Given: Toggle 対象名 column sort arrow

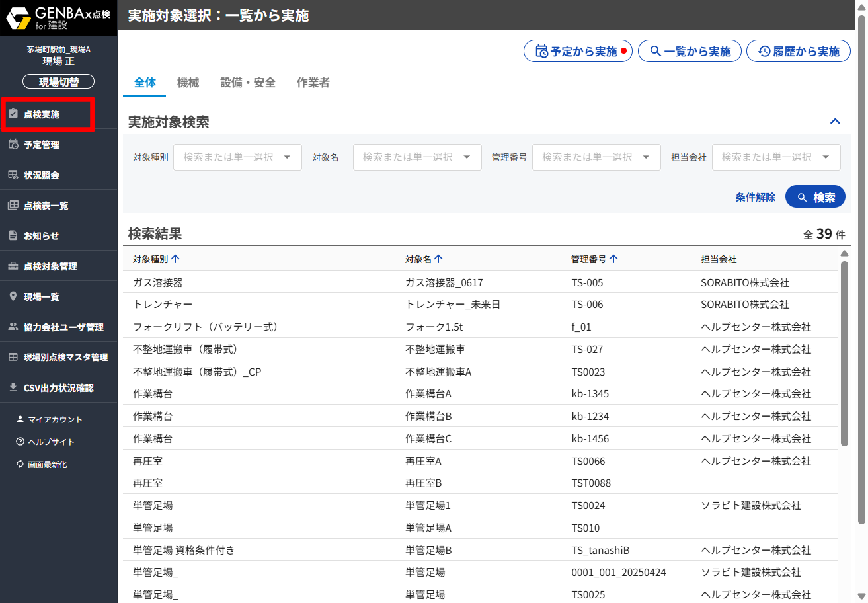Looking at the screenshot, I should [438, 259].
